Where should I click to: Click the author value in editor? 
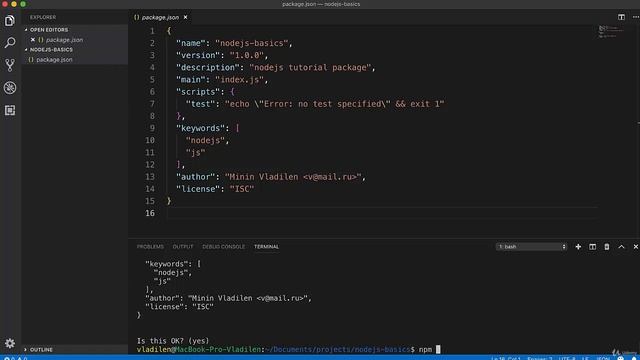pos(293,177)
